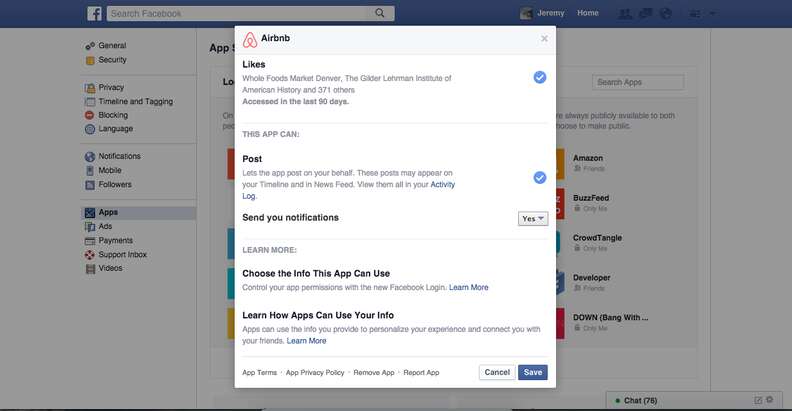
Task: Open the Blocking settings section
Action: coord(113,115)
